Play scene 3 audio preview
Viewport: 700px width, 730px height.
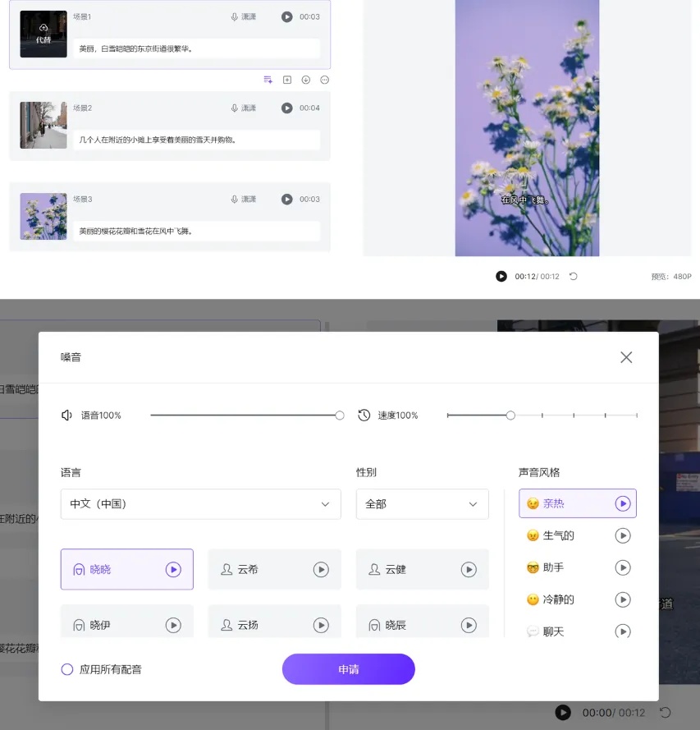click(x=287, y=200)
